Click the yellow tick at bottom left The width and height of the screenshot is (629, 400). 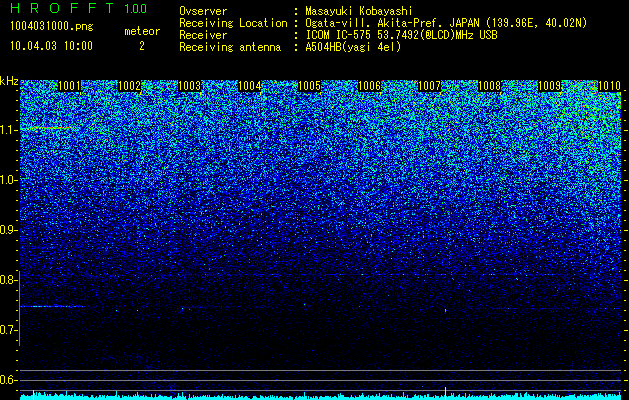coord(33,394)
